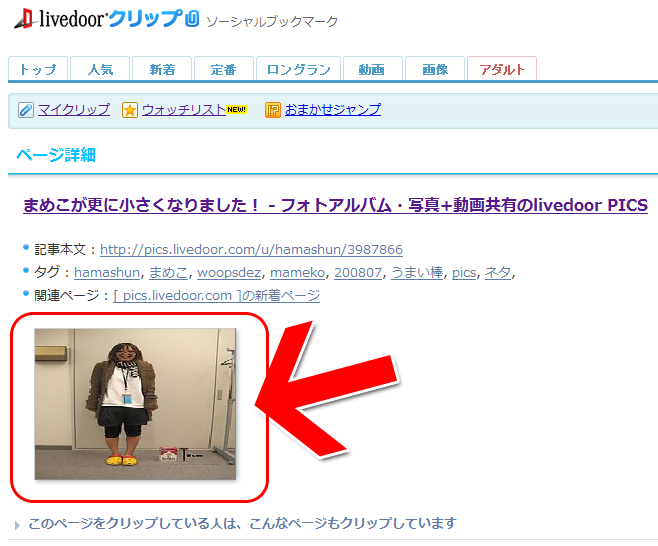Select the ロングラン tab
Screen dimensions: 658x546
[298, 69]
